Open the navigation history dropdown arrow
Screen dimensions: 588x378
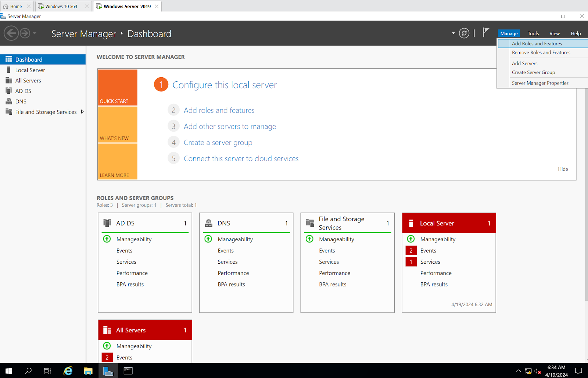(x=35, y=33)
